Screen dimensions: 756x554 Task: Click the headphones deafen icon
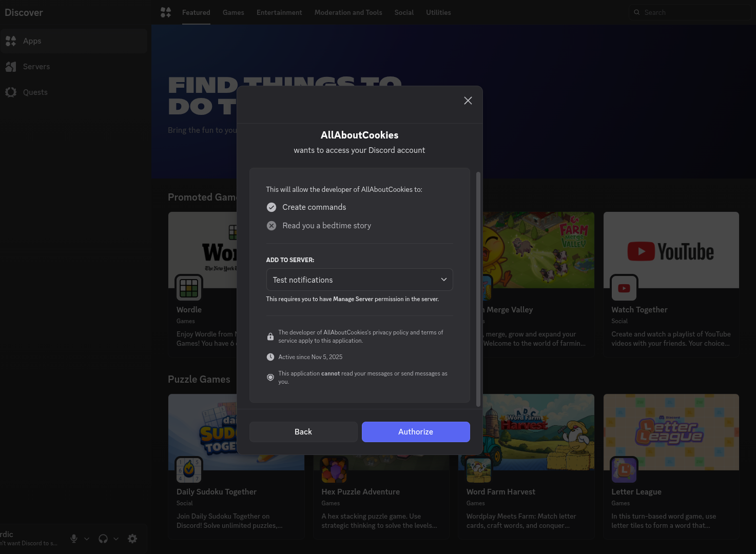click(x=103, y=539)
